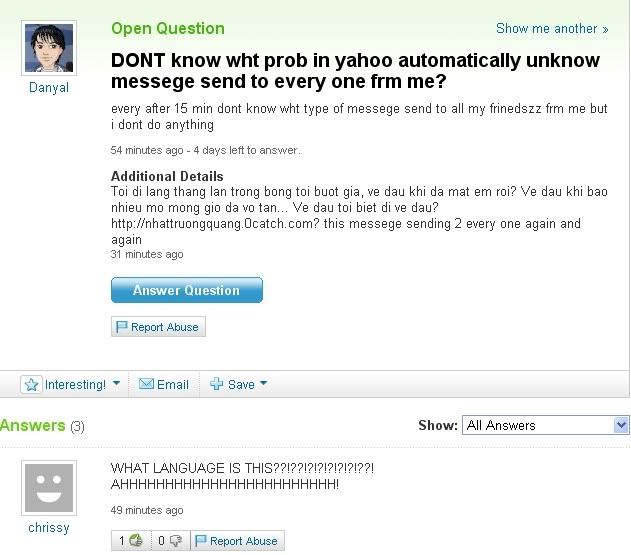Click the thumbs-down icon on chrissy's answer

(176, 540)
